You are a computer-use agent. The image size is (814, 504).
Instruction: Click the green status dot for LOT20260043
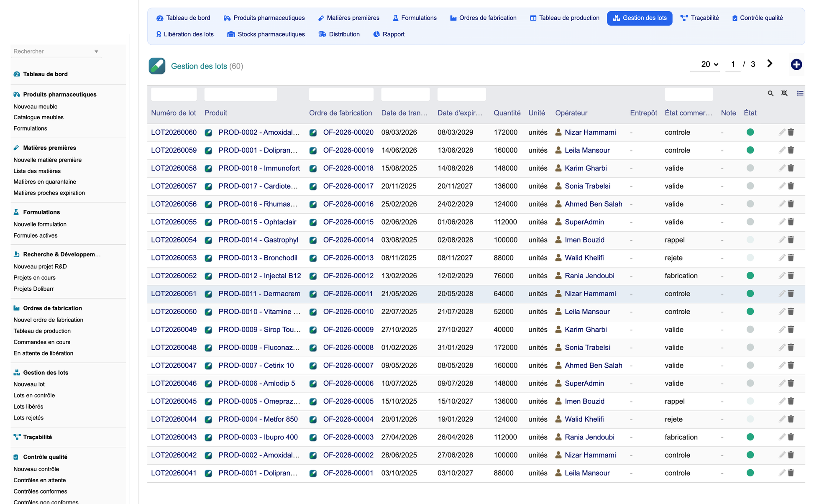[750, 437]
